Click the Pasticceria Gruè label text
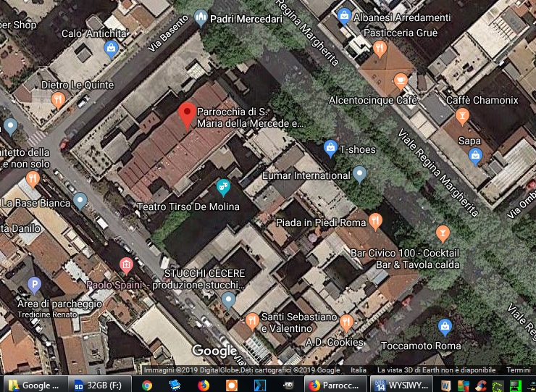536x392 pixels. (x=401, y=33)
